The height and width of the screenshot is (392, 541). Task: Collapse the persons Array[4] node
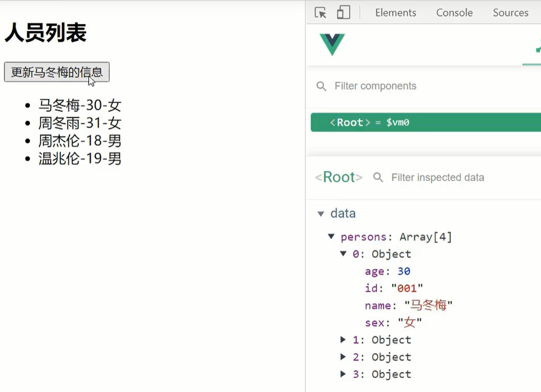(x=331, y=237)
